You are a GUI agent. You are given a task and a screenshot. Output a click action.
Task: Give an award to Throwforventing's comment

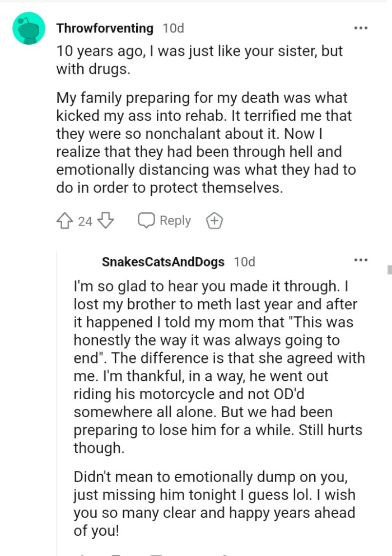(214, 221)
